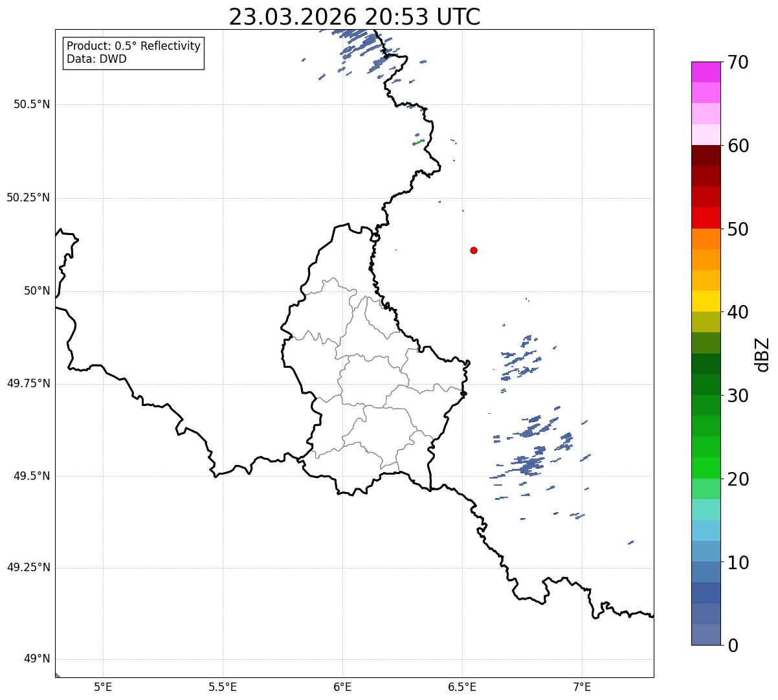Click the 6.5°E longitude label
The image size is (778, 700).
(462, 686)
